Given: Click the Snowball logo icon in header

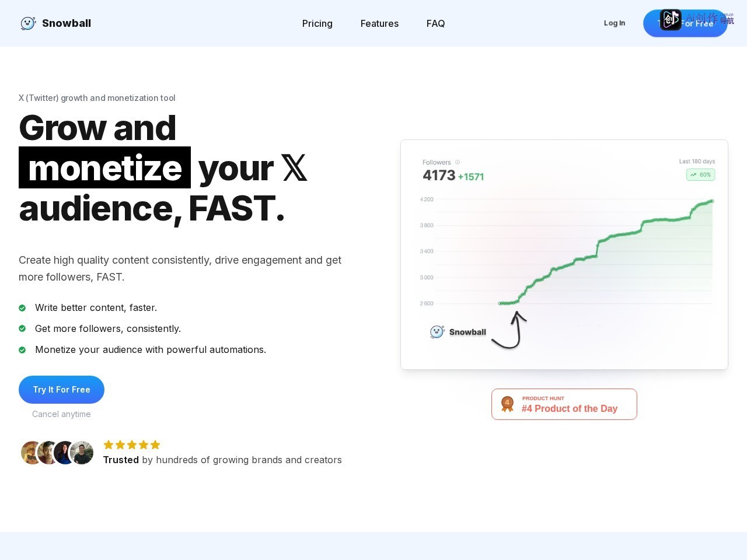Looking at the screenshot, I should point(28,23).
